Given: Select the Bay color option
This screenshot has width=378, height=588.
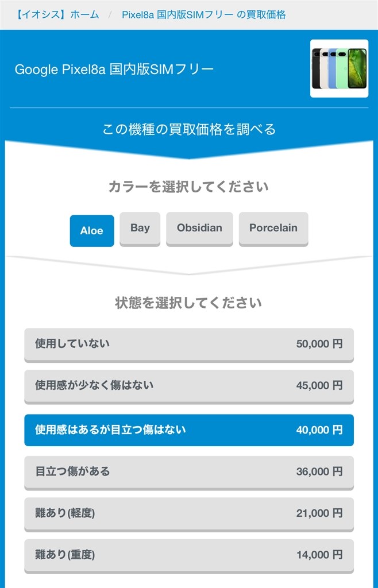Looking at the screenshot, I should pyautogui.click(x=140, y=228).
